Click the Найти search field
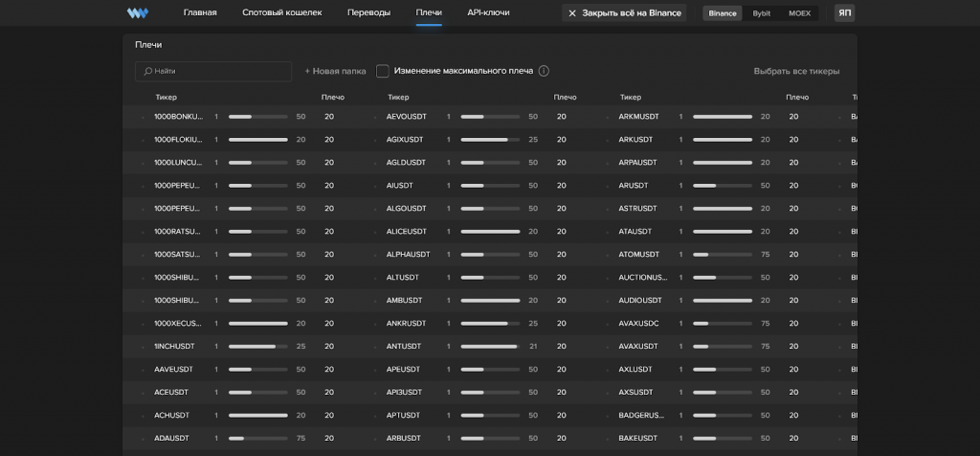The height and width of the screenshot is (456, 980). pyautogui.click(x=213, y=71)
